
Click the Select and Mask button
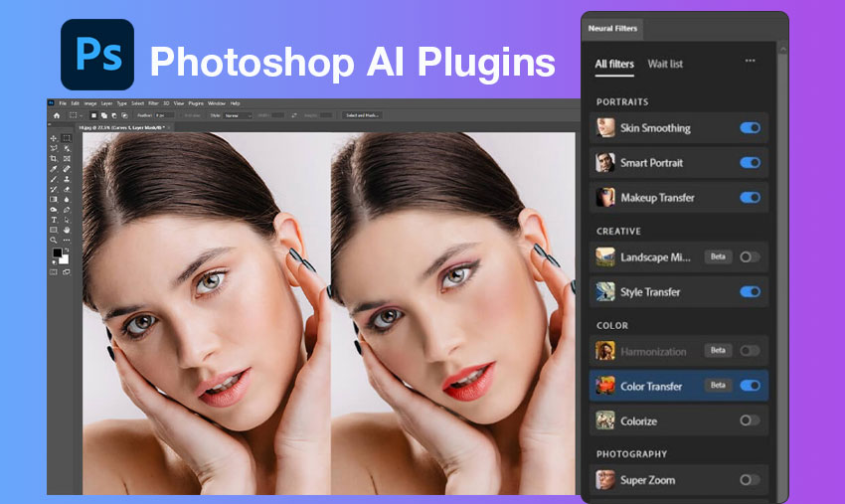pos(362,115)
